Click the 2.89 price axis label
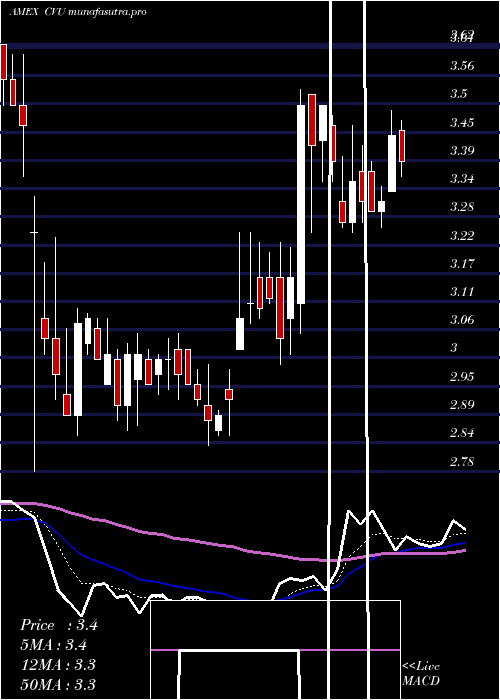The image size is (500, 700). pyautogui.click(x=462, y=405)
